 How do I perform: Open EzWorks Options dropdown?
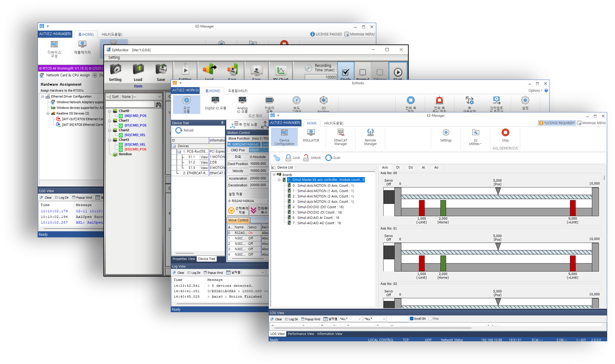point(535,91)
